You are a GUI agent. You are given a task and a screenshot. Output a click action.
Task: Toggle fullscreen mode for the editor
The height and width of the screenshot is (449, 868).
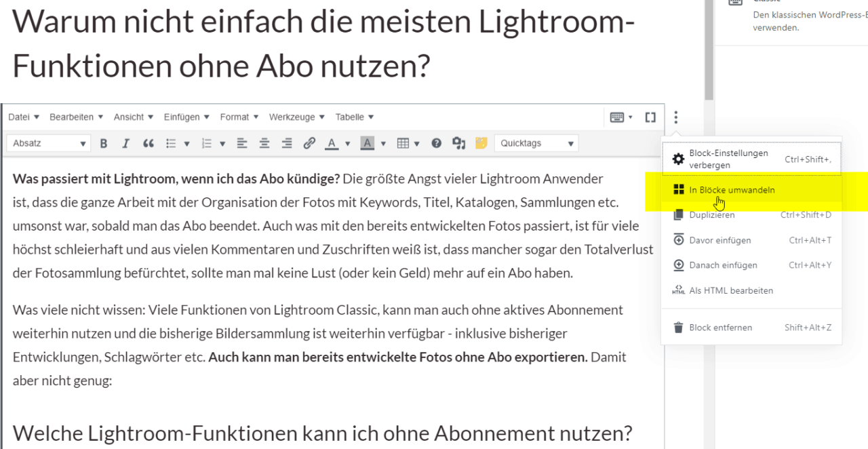(650, 117)
